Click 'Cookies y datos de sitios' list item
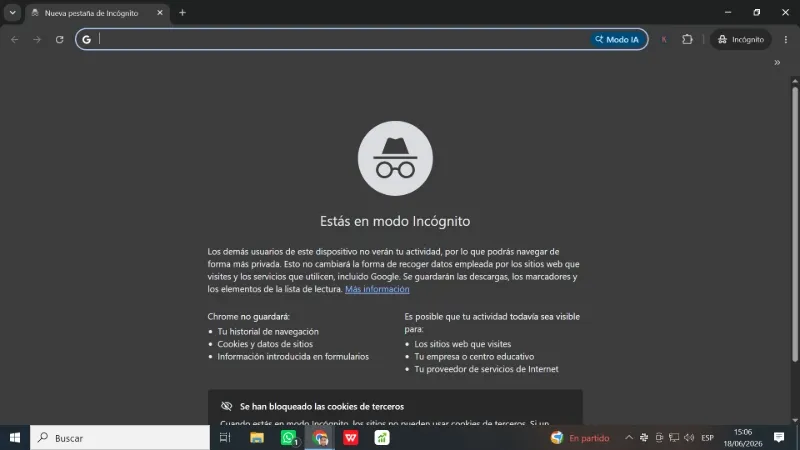 coord(265,344)
